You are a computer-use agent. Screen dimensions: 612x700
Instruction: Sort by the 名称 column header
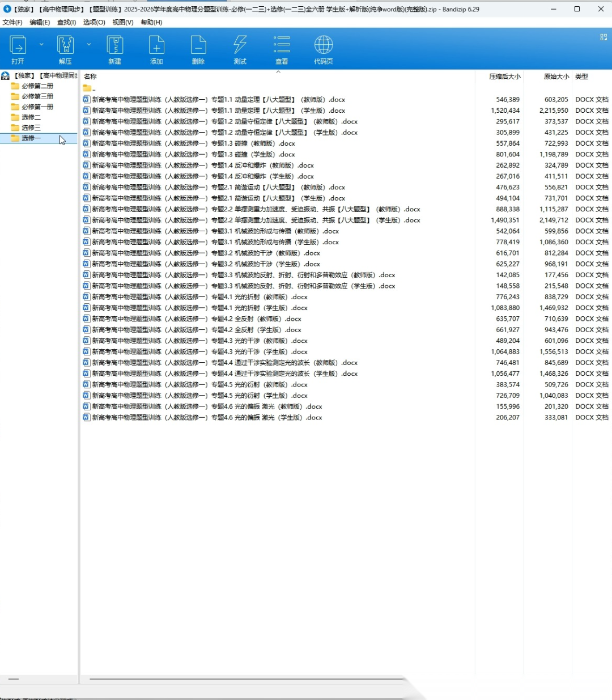(x=91, y=77)
